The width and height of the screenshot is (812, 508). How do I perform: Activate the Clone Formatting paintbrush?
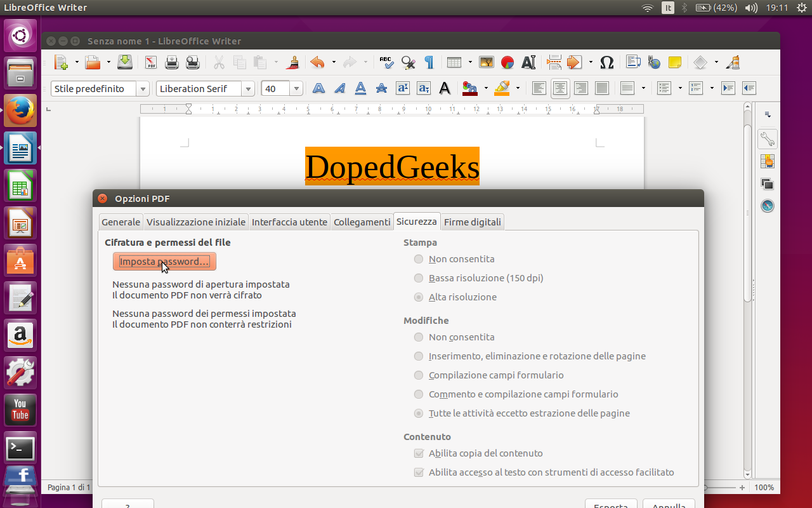[292, 62]
